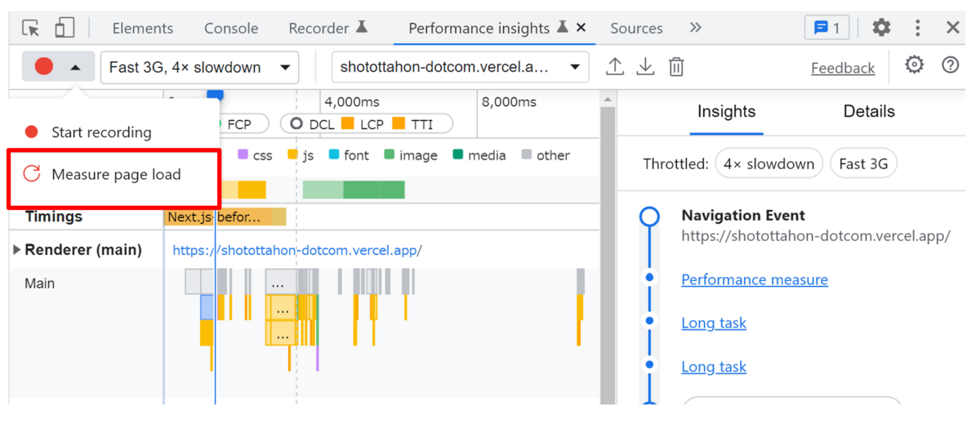Click the Navigation Event timeline circle
980x429 pixels.
tap(649, 216)
